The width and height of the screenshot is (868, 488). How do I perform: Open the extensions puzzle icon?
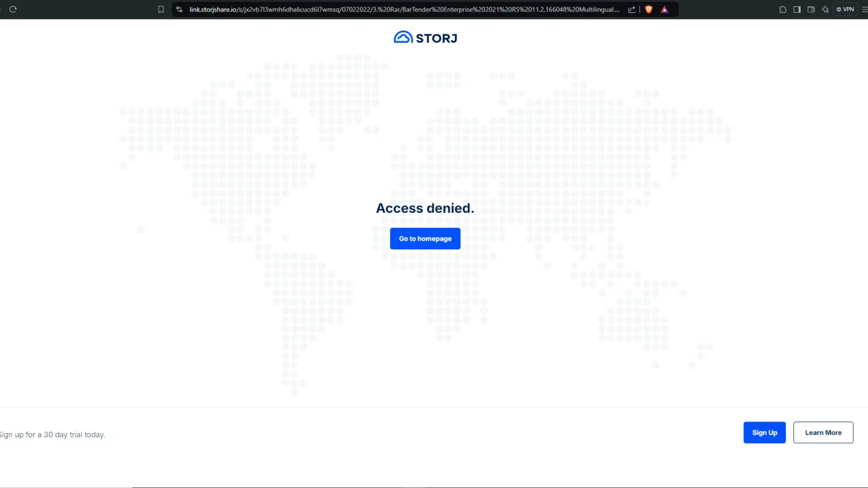(783, 9)
